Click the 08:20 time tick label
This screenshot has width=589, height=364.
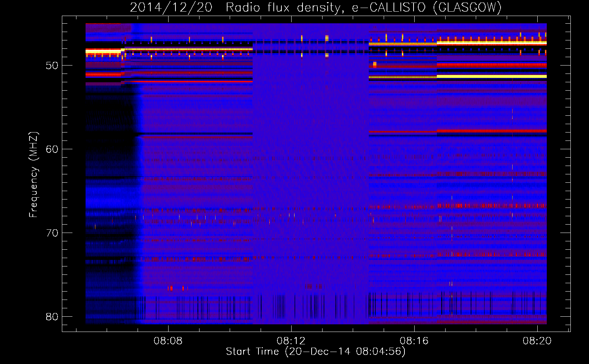(x=537, y=341)
